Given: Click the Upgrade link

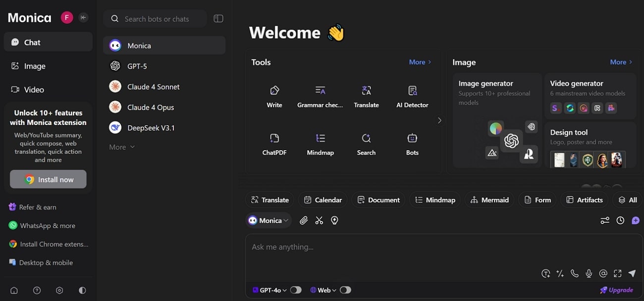Looking at the screenshot, I should click(617, 290).
